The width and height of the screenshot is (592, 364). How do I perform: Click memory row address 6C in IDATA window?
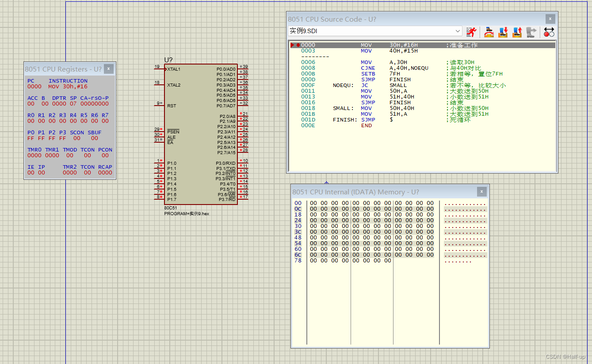coord(298,255)
